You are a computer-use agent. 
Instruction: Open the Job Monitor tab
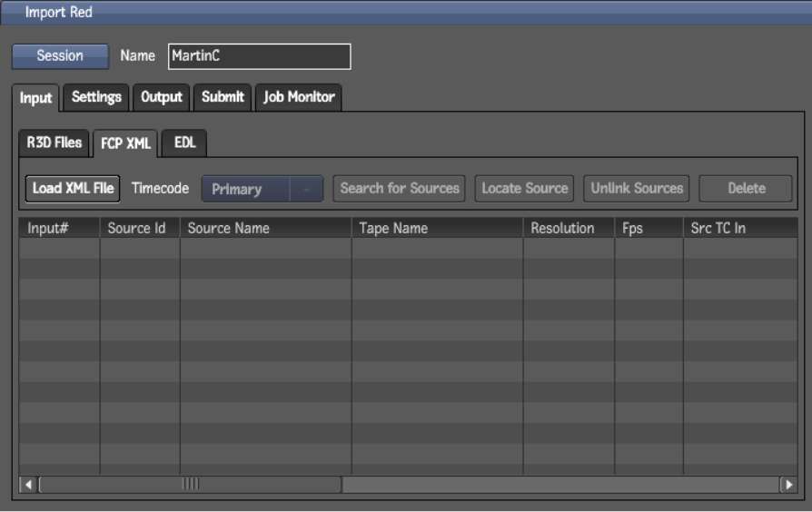coord(299,97)
